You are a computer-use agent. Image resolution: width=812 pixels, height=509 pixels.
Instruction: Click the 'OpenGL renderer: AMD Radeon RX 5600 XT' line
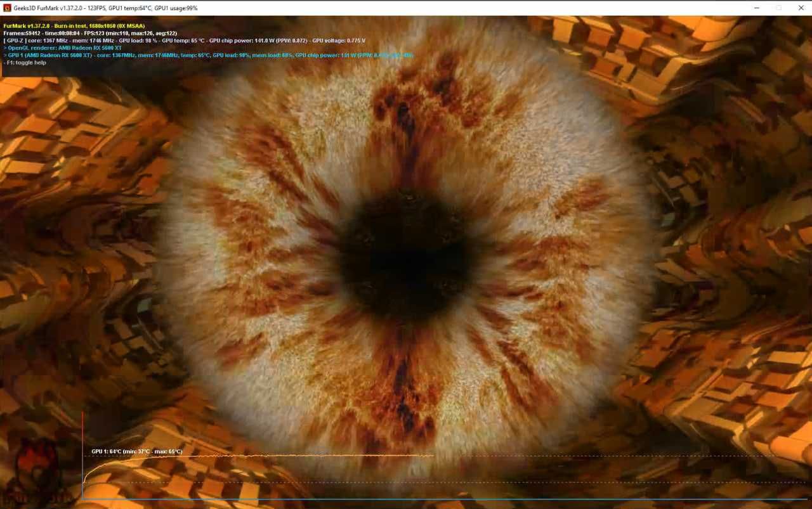click(63, 48)
